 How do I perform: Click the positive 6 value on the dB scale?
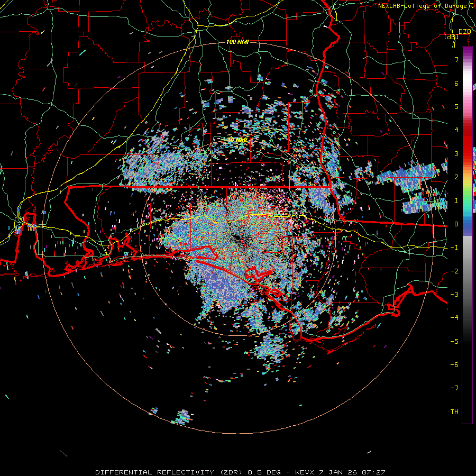click(456, 83)
